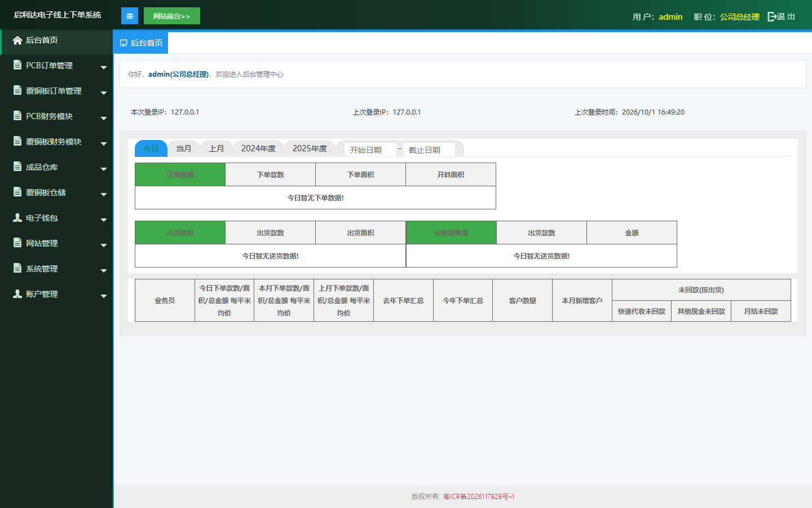Viewport: 812px width, 508px height.
Task: Expand the 系统管理 dropdown arrow
Action: 104,271
